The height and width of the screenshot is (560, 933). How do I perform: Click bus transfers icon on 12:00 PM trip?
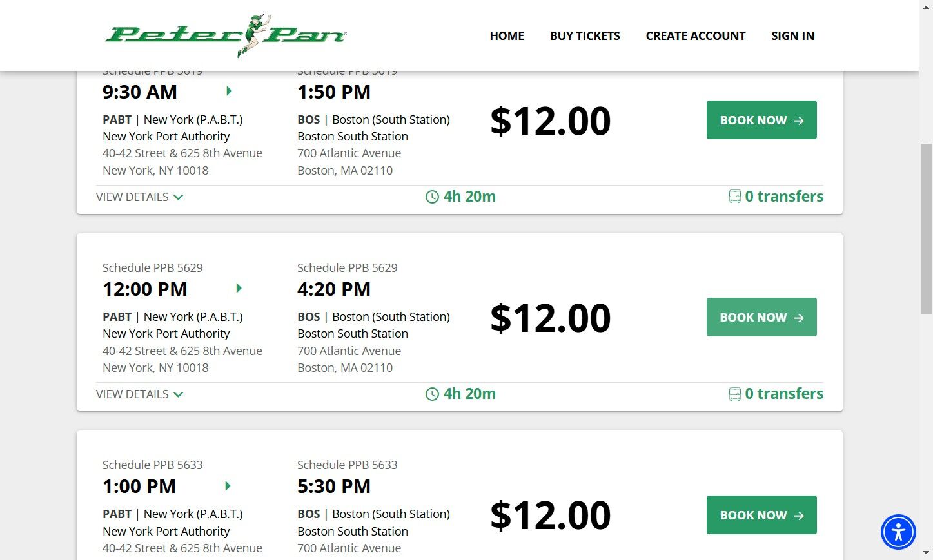[734, 394]
